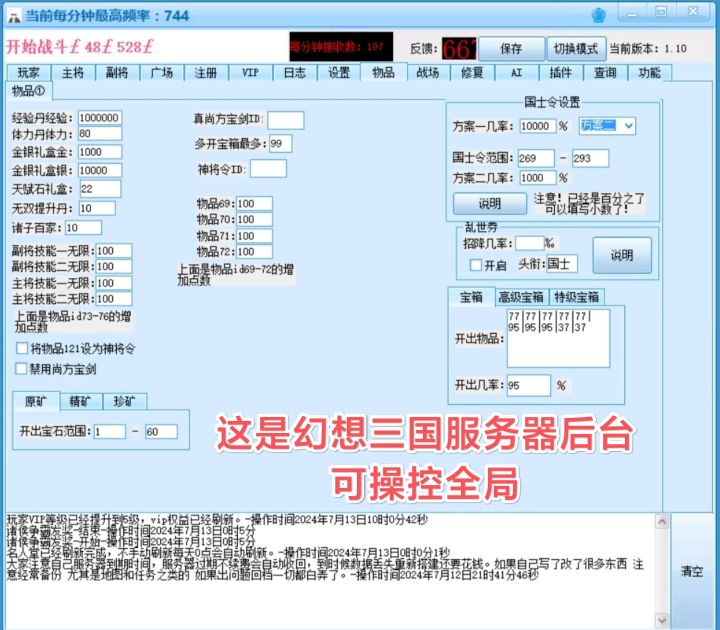Click the 方案一几率 field showing 10000
This screenshot has height=630, width=720.
coord(538,126)
